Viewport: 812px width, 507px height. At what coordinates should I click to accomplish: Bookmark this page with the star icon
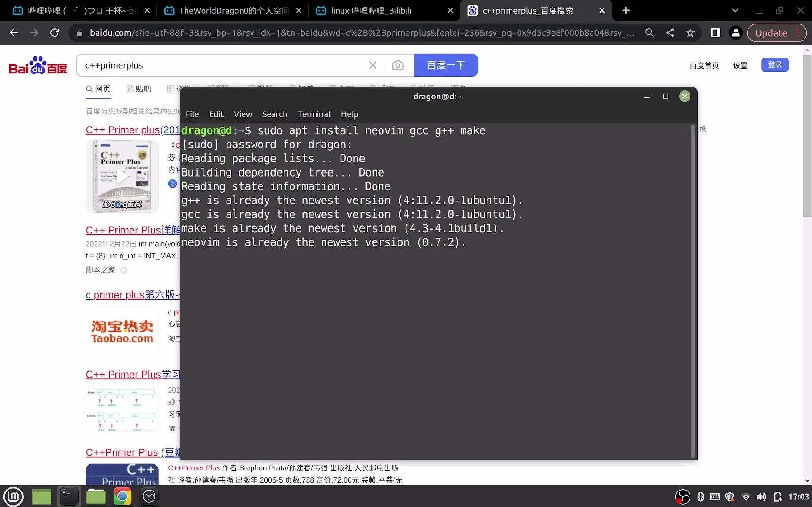pos(690,32)
